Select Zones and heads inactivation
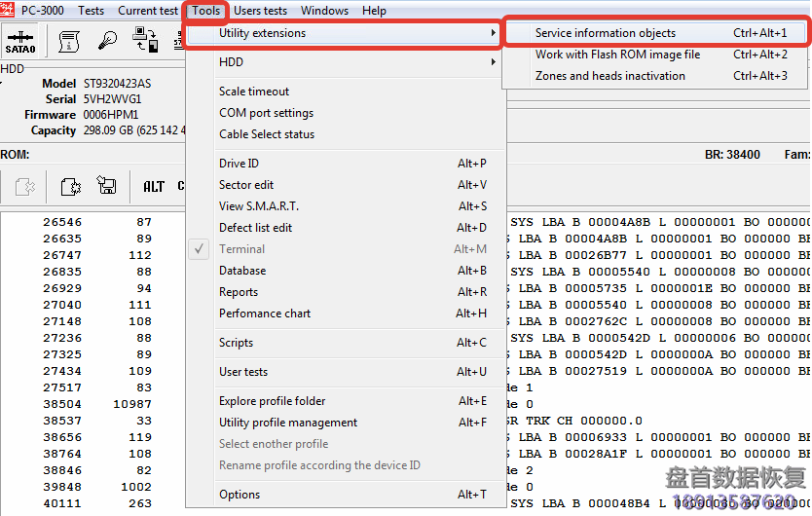 coord(609,76)
